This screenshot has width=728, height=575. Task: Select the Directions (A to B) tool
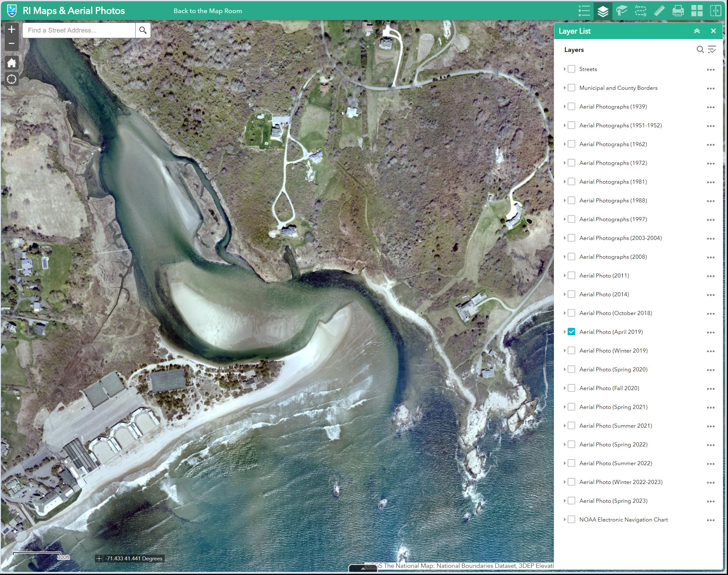pos(640,10)
